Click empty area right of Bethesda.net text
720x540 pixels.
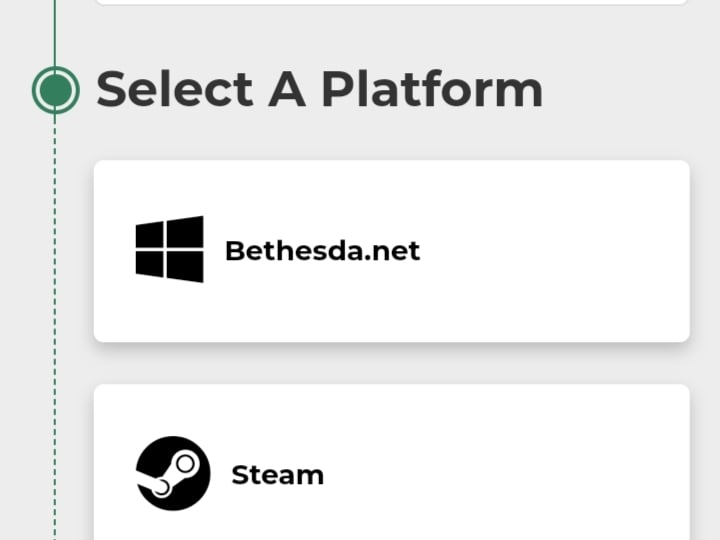pyautogui.click(x=551, y=251)
